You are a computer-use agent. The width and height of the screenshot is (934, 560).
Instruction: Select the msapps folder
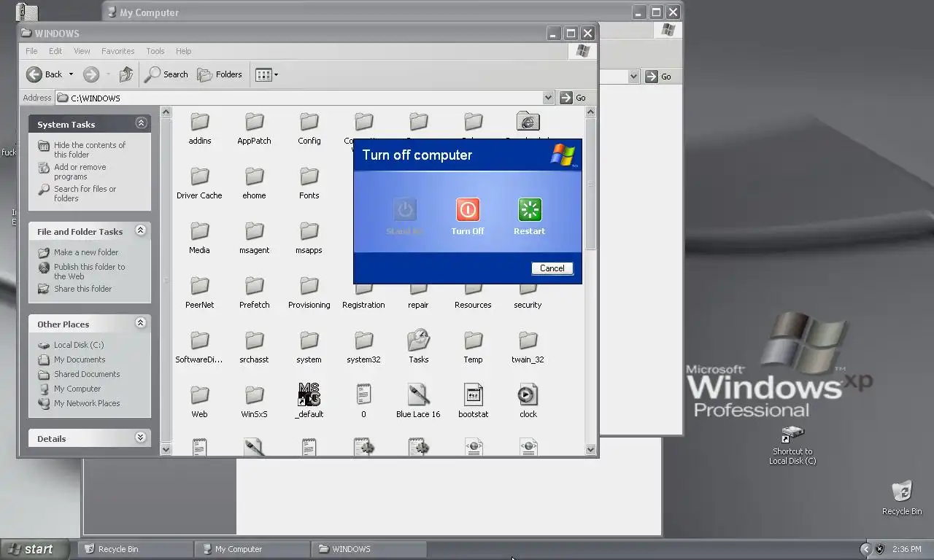point(309,231)
